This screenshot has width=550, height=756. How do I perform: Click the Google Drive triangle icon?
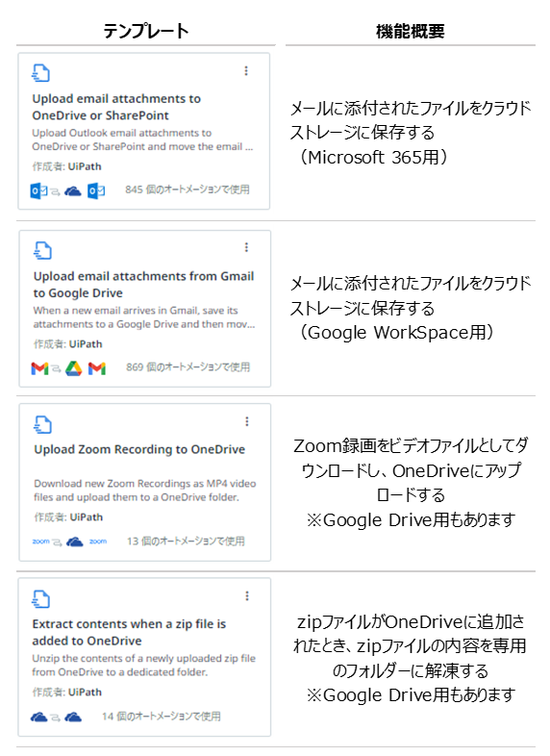coord(74,368)
